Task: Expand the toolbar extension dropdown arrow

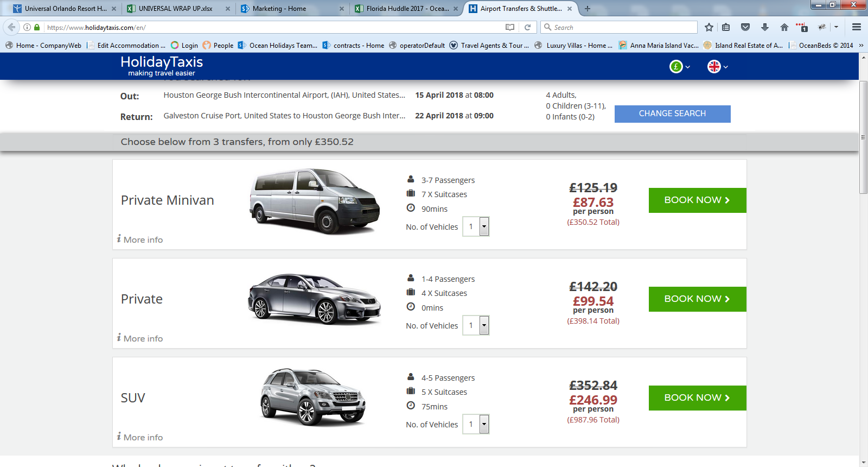Action: click(x=837, y=27)
